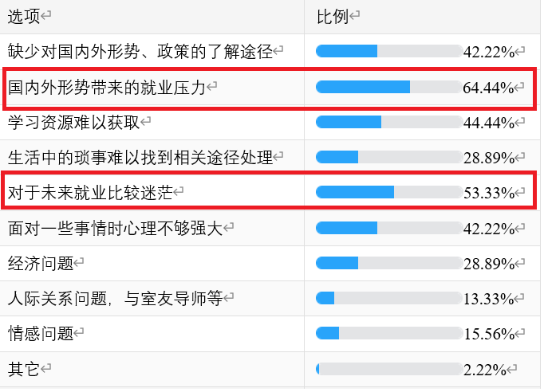
Task: Click the 15.56% percentage value
Action: (488, 335)
